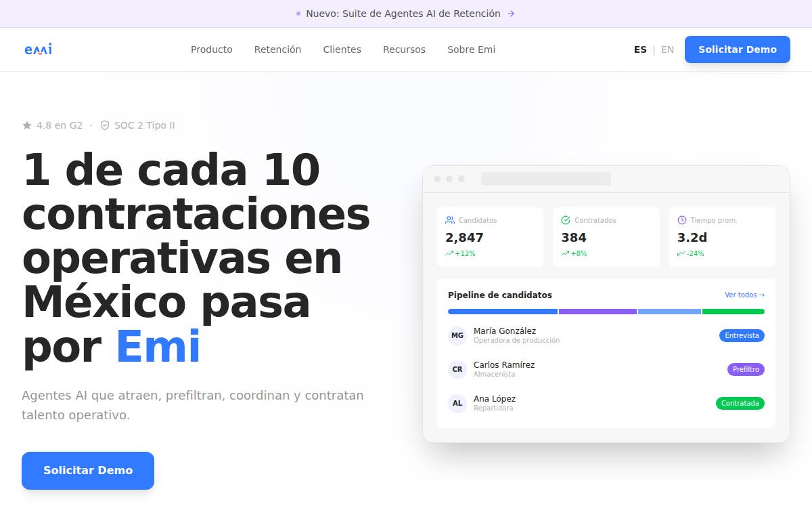
Task: Click the 2,847 candidates value
Action: click(464, 237)
